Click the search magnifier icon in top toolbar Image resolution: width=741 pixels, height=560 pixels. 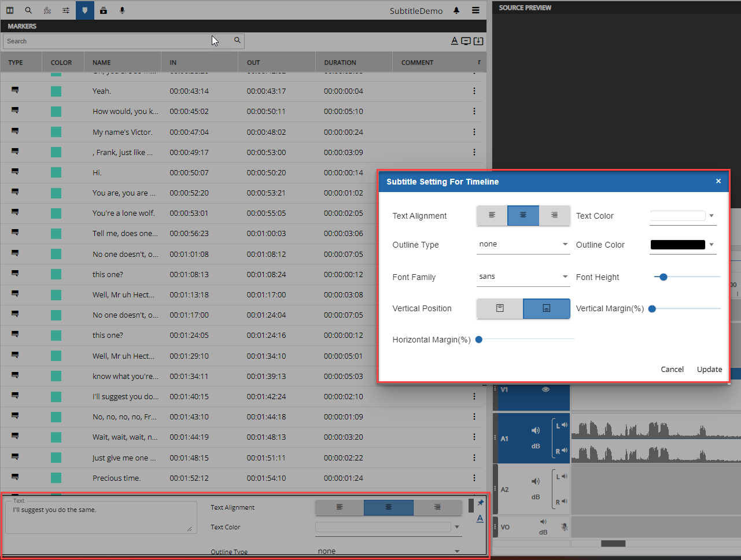(x=28, y=10)
